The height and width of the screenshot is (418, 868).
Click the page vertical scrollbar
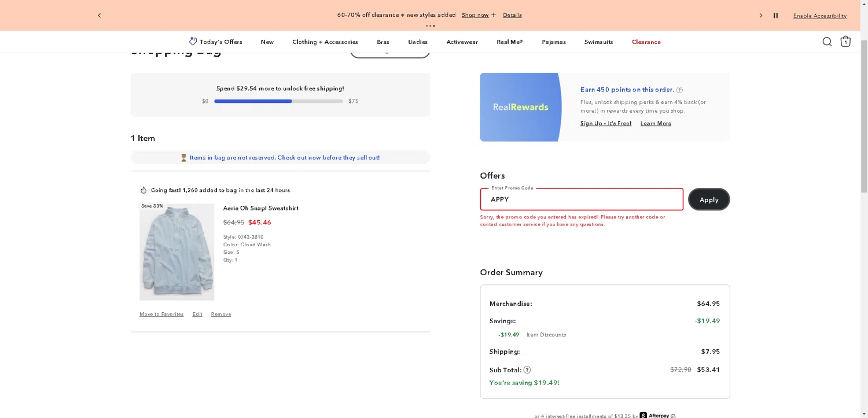pyautogui.click(x=864, y=116)
